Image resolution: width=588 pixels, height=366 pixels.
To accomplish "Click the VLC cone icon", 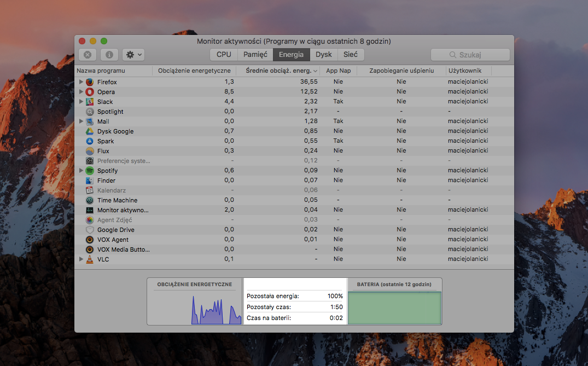I will tap(90, 259).
